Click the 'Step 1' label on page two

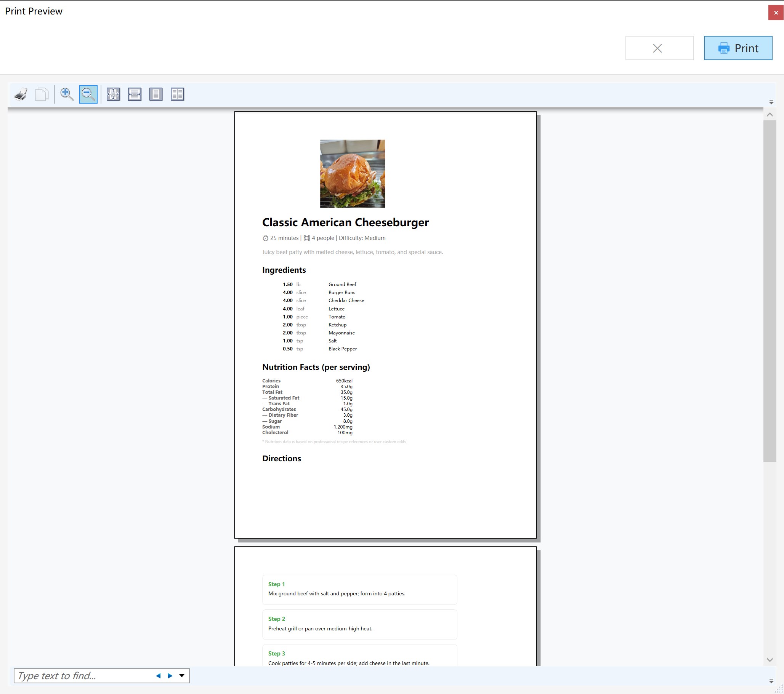click(277, 584)
